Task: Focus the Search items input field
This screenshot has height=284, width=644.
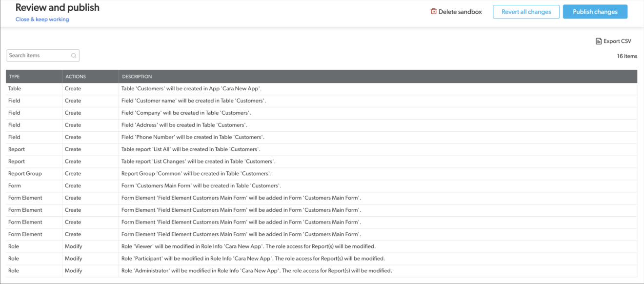Action: 38,56
